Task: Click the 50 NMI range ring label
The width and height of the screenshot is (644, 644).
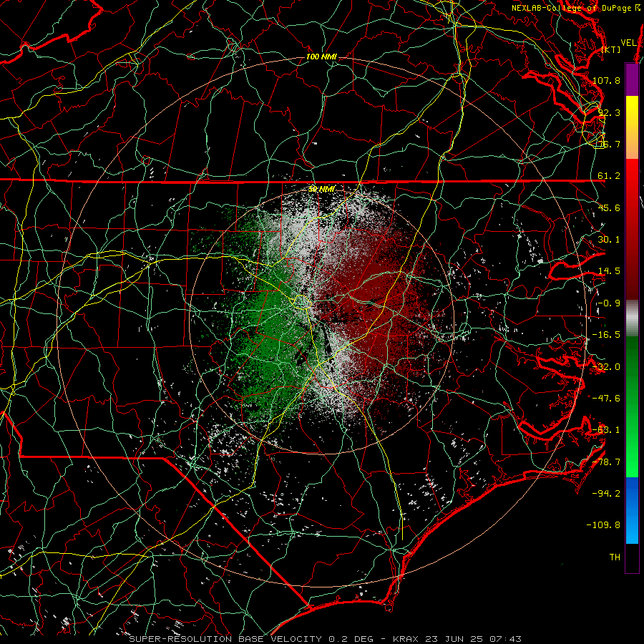Action: 321,189
